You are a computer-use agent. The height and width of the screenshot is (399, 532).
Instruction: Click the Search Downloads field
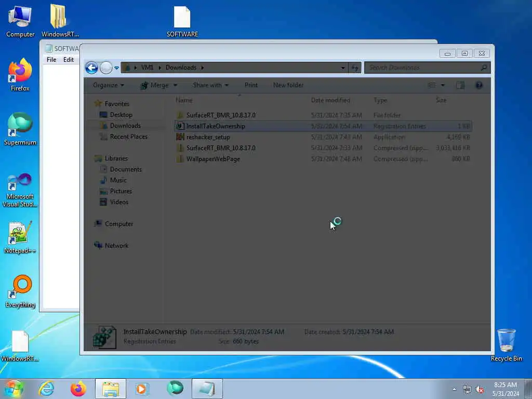pos(427,68)
